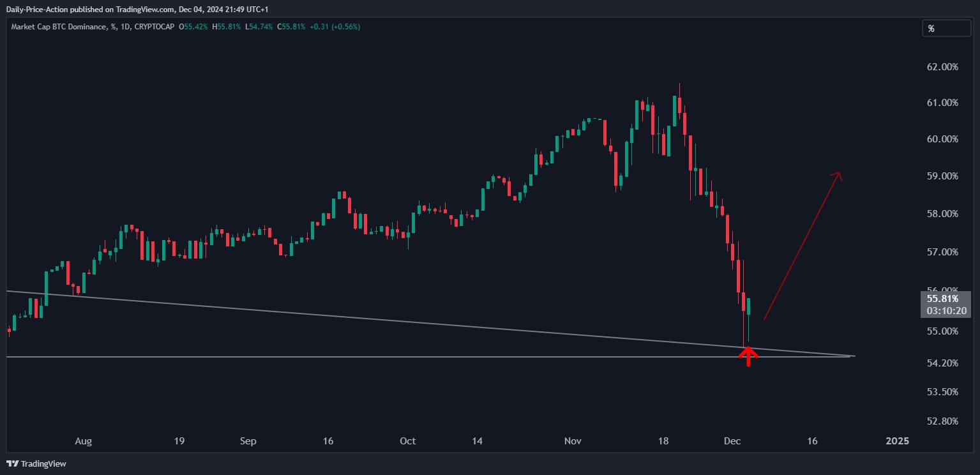Click the close value C55.81%
Viewport: 980px width, 475px height.
[x=291, y=27]
